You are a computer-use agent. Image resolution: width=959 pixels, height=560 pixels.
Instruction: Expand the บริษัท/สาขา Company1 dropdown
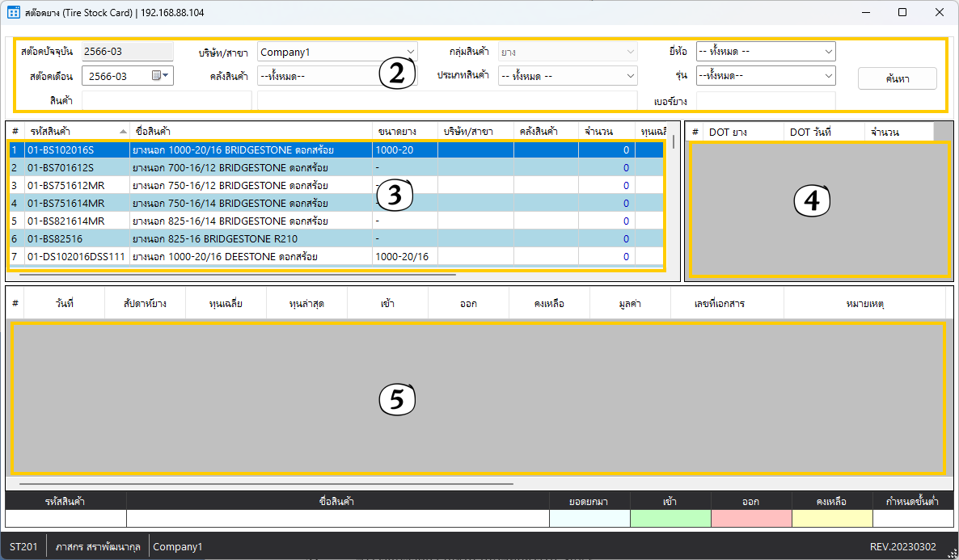(411, 52)
